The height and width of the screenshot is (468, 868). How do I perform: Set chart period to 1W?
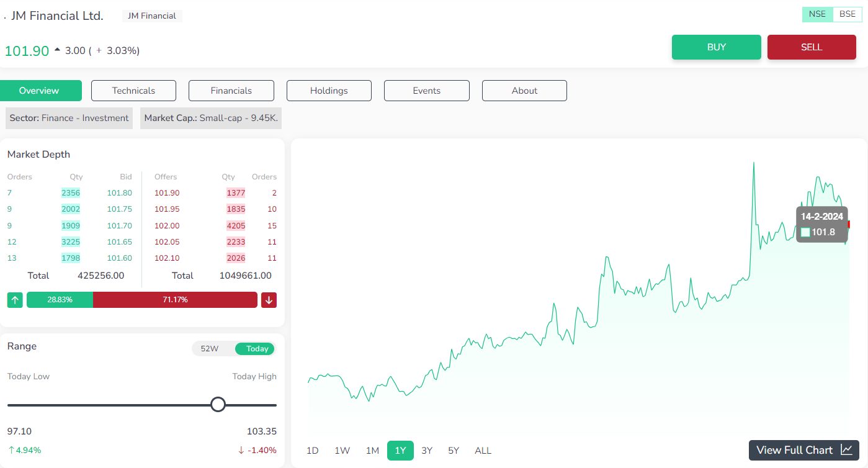[342, 451]
